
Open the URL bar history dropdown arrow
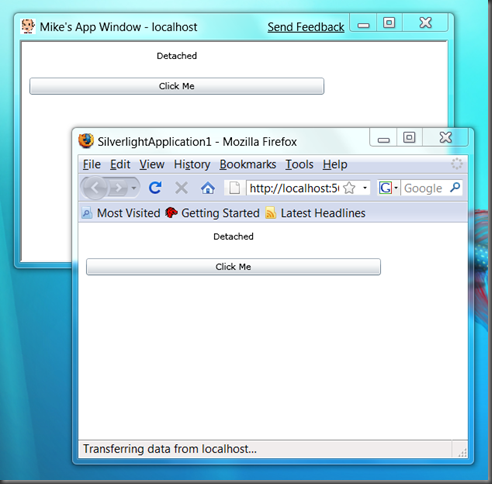tap(365, 188)
